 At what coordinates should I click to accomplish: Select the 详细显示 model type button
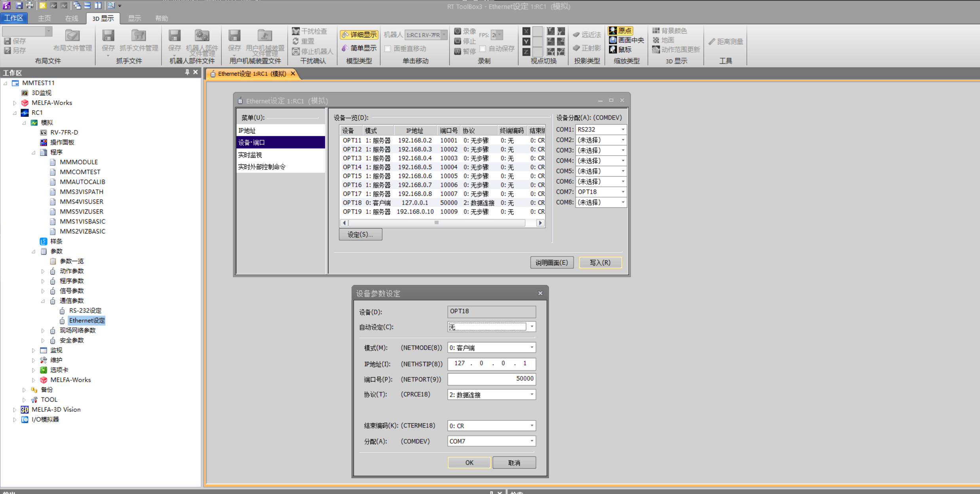coord(359,35)
